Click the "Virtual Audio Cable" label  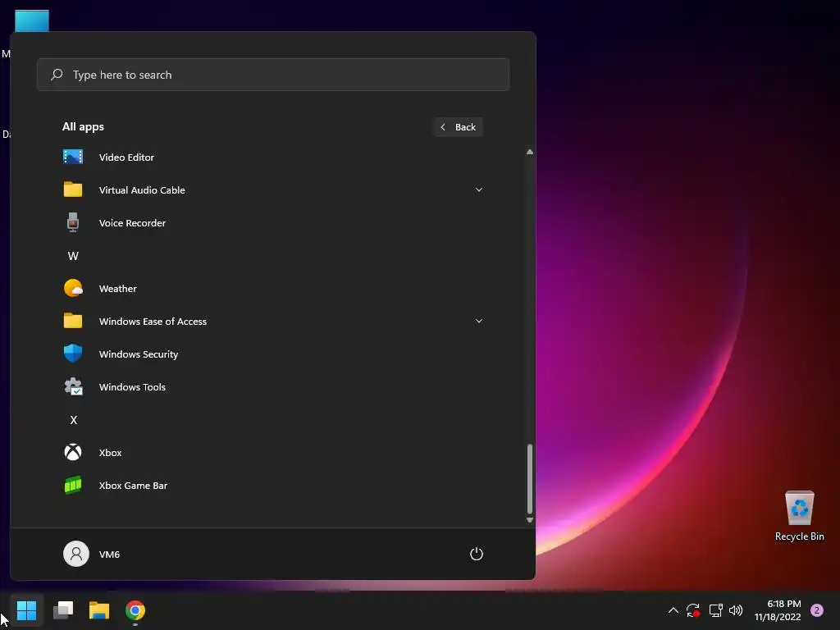pos(142,190)
